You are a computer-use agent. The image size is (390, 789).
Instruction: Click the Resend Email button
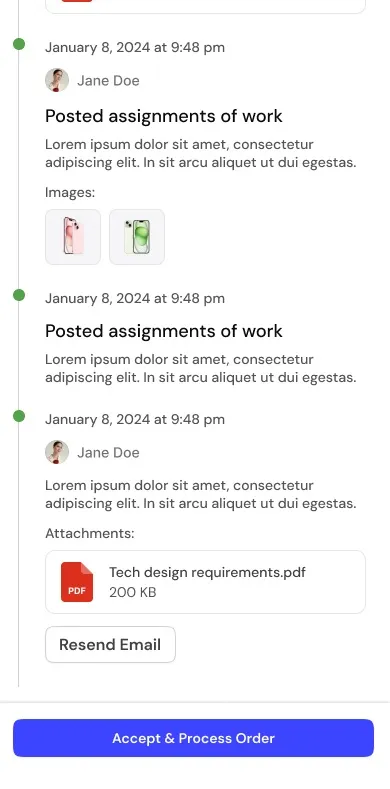[110, 645]
